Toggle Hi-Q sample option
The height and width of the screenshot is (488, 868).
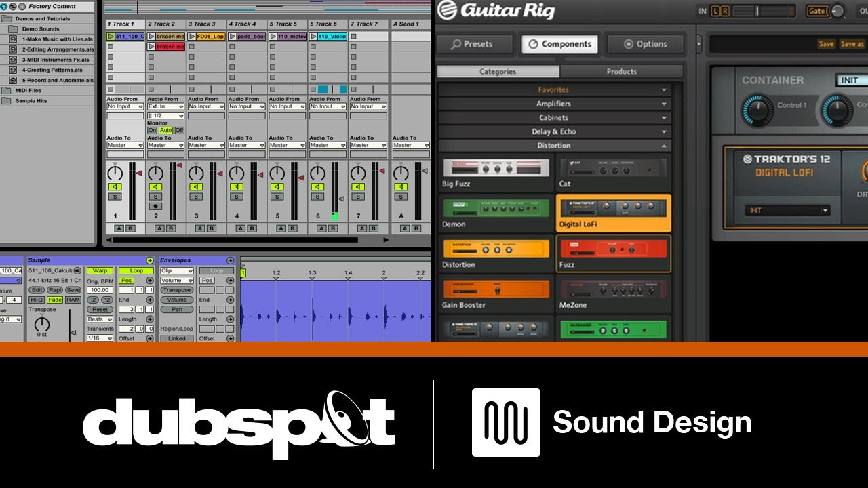pyautogui.click(x=37, y=300)
